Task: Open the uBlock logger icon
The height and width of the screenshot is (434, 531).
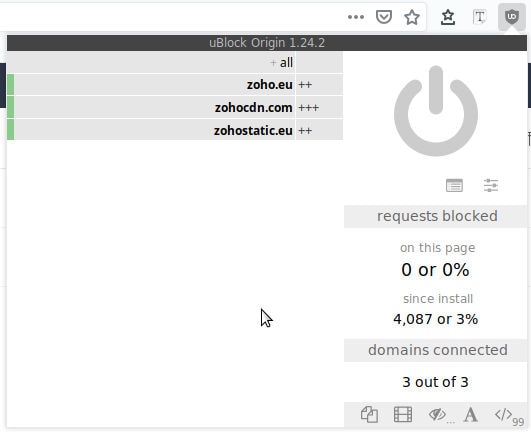Action: coord(454,185)
